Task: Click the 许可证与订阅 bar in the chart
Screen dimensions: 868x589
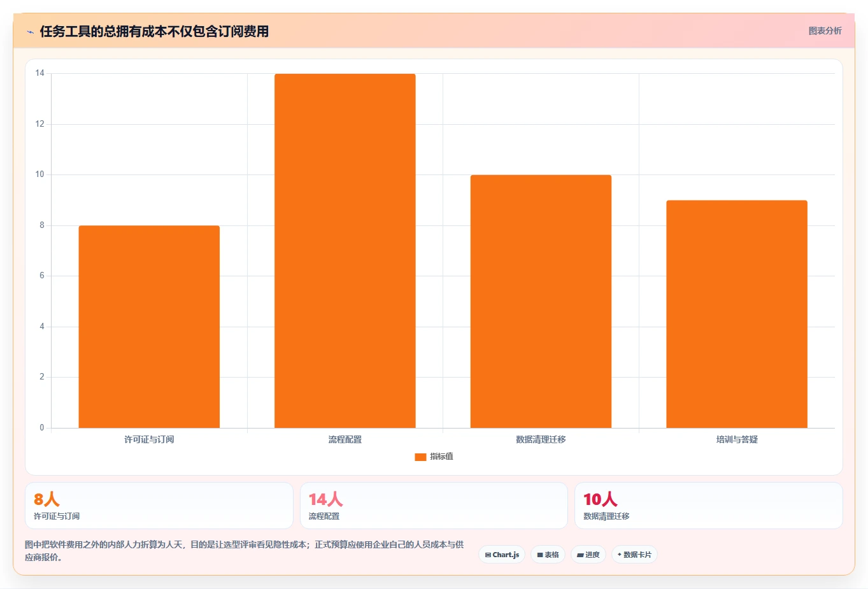Action: click(x=149, y=327)
